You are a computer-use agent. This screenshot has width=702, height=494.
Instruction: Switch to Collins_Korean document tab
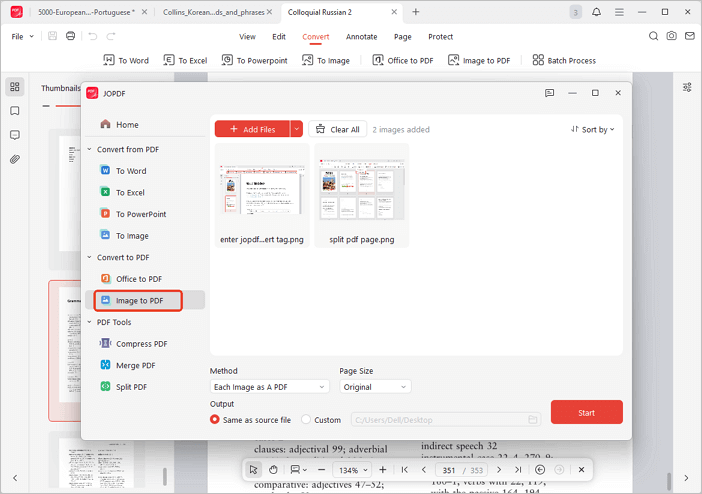pyautogui.click(x=214, y=12)
